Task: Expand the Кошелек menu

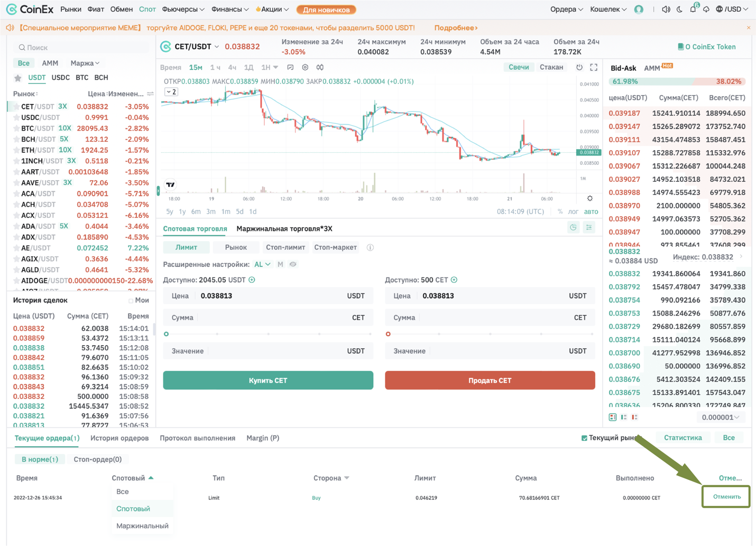Action: [x=608, y=9]
